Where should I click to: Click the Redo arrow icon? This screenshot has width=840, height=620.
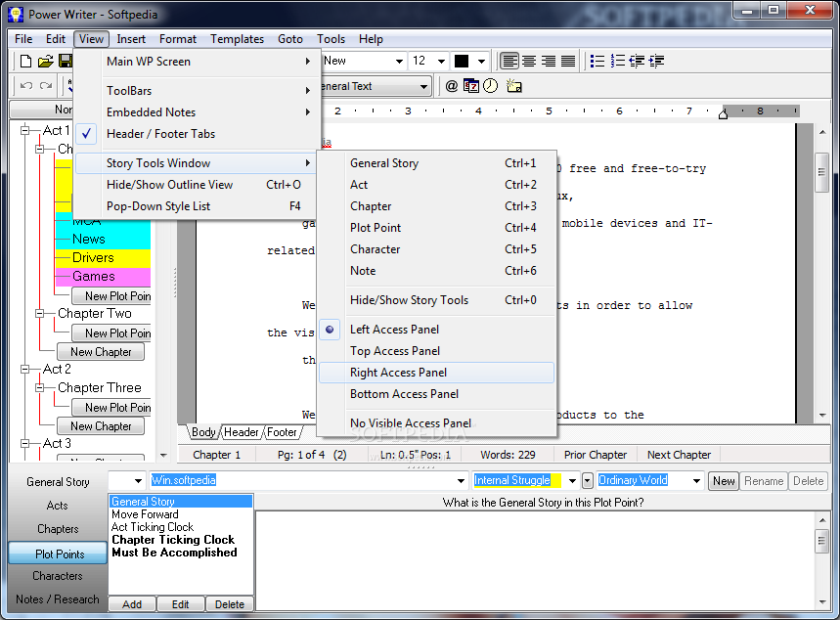[x=46, y=86]
